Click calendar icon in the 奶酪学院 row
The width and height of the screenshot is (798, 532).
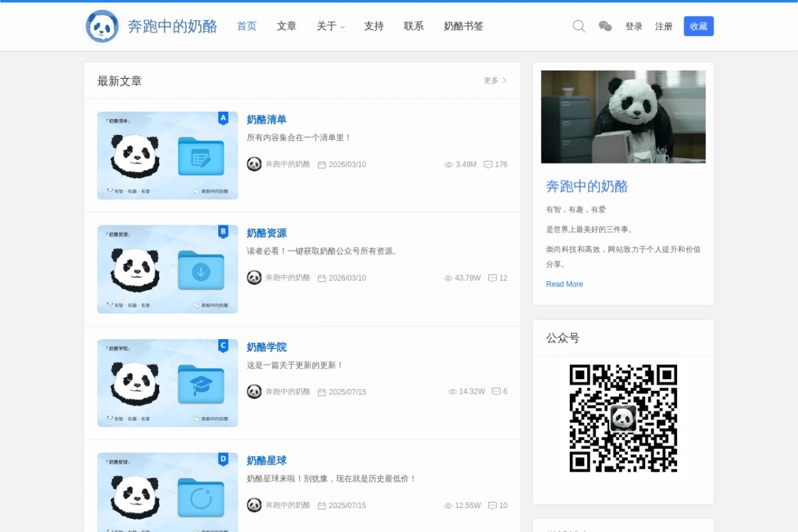pyautogui.click(x=322, y=392)
